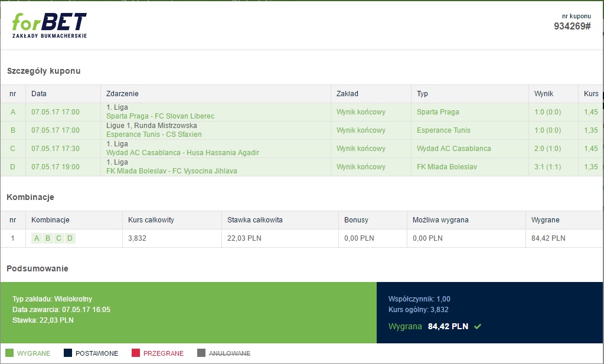Click the Kurs column header
The height and width of the screenshot is (364, 604).
(x=591, y=93)
